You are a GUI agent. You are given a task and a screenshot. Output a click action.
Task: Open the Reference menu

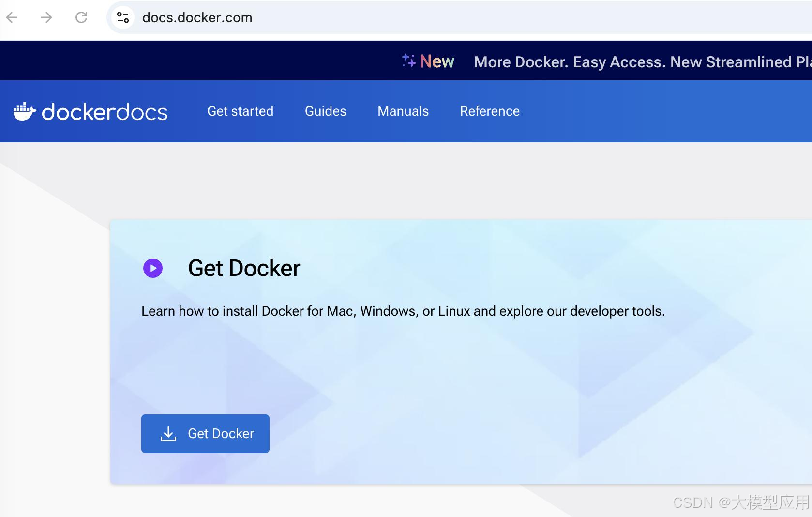pos(490,111)
